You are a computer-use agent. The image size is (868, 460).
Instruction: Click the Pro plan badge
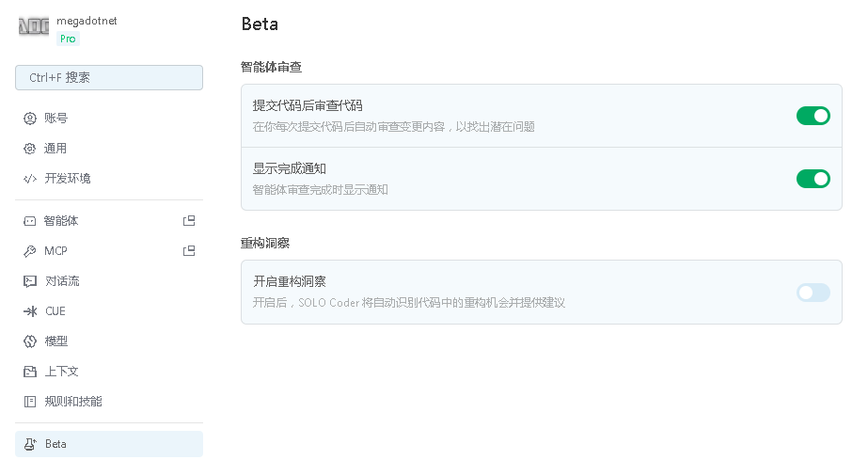tap(68, 39)
